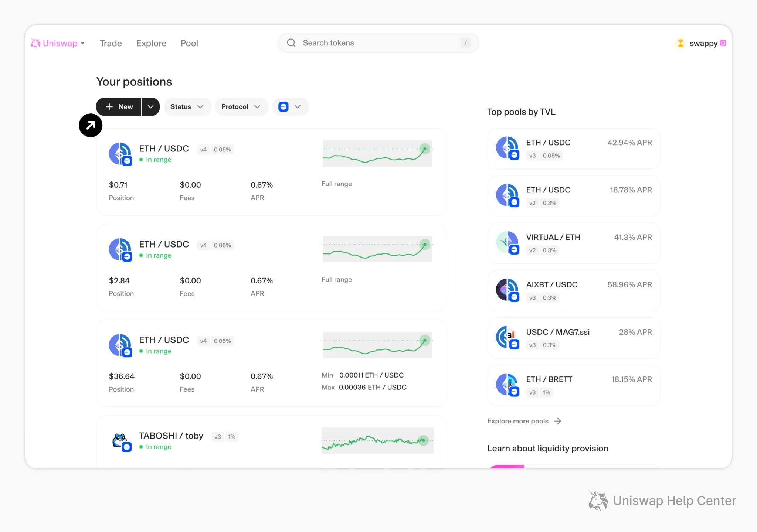Viewport: 757px width, 532px height.
Task: Open the Base network filter dropdown
Action: (x=290, y=107)
